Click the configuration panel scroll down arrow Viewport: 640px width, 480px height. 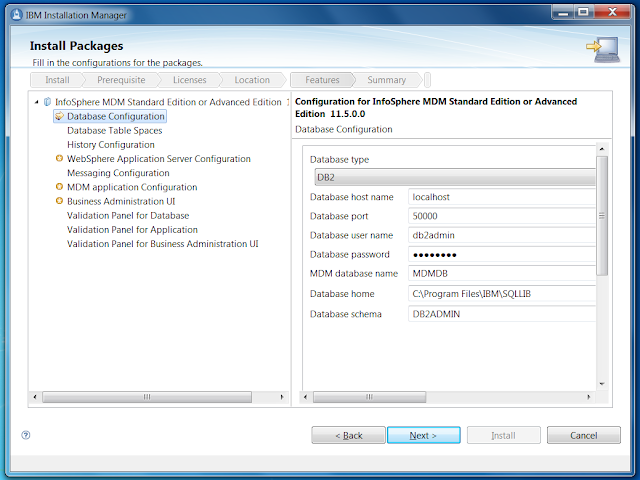tap(602, 384)
